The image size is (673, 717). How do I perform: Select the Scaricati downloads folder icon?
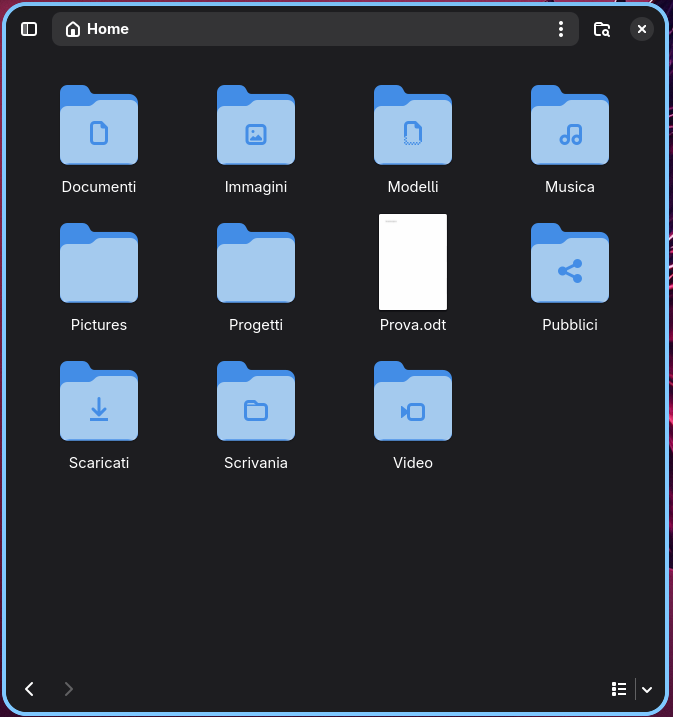(x=99, y=401)
